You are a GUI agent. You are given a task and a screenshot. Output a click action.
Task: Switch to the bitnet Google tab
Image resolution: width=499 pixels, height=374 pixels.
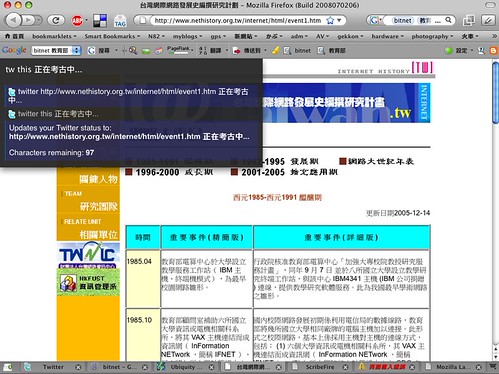pos(119,367)
